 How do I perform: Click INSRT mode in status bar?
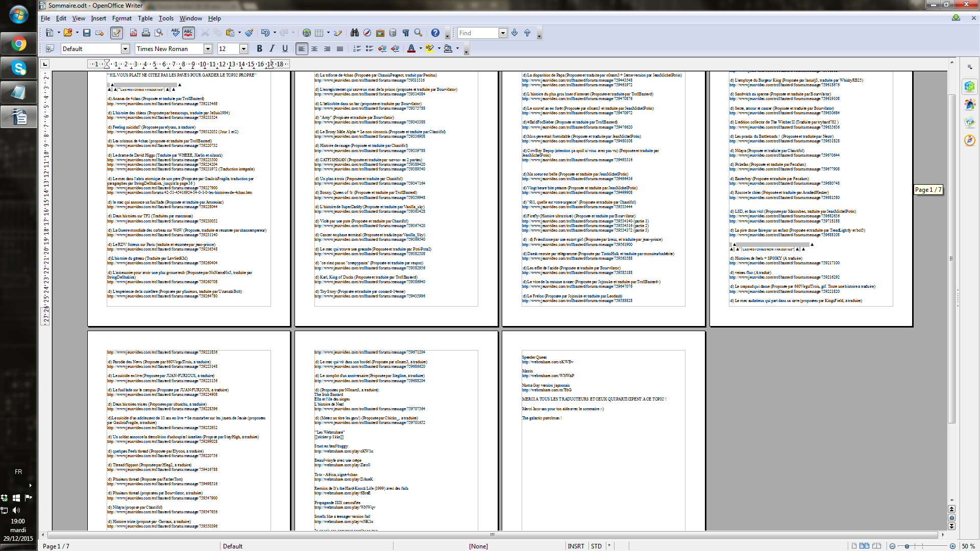[576, 546]
